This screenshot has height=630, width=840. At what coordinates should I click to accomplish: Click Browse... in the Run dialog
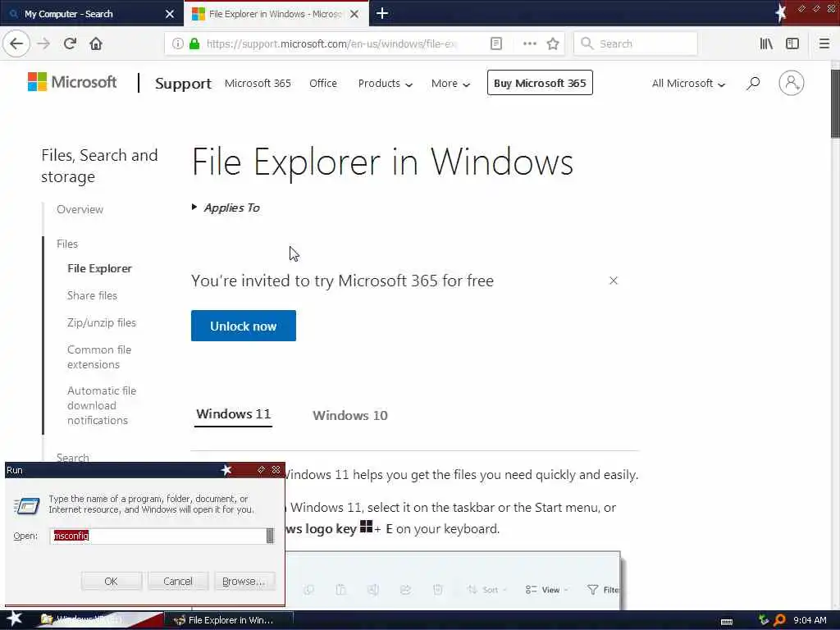[244, 581]
